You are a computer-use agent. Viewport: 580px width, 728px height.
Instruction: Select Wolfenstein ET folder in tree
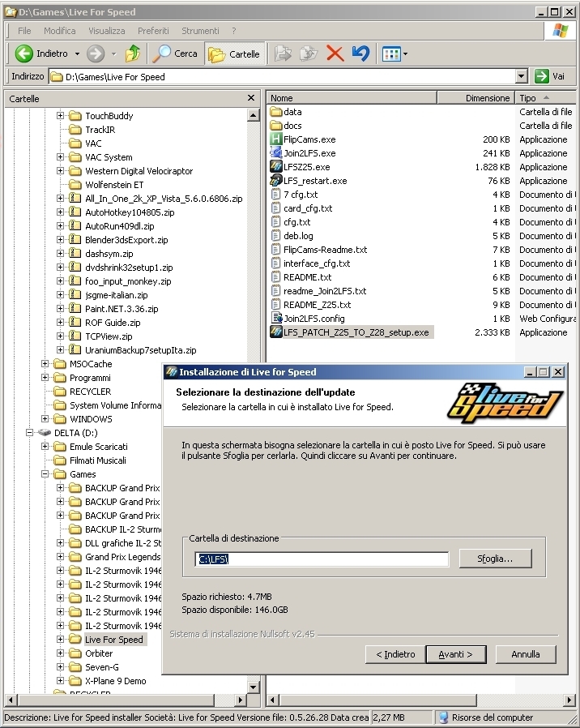114,184
